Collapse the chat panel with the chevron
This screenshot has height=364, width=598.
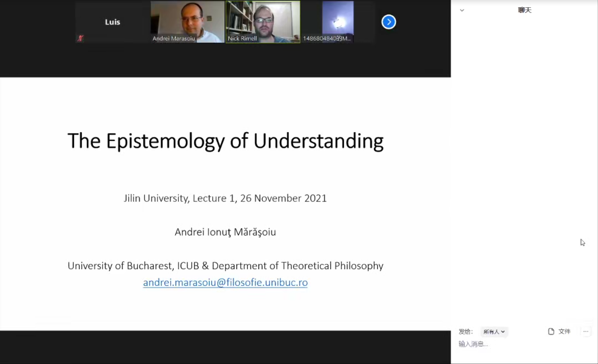click(462, 10)
